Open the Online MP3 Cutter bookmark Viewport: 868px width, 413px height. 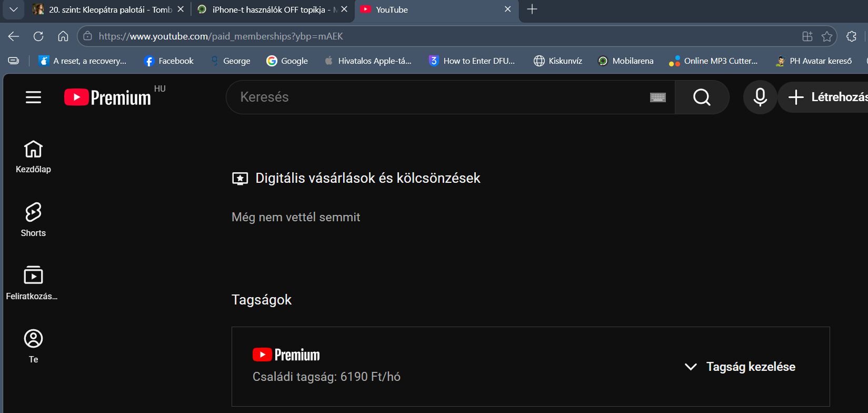coord(713,61)
